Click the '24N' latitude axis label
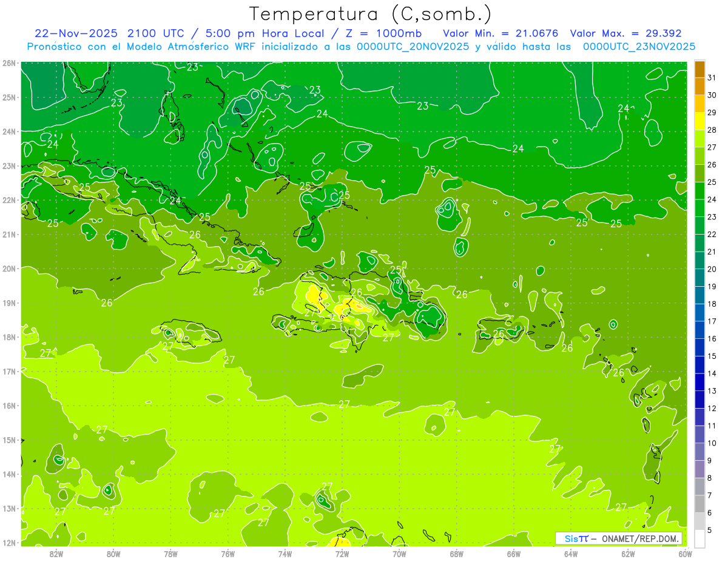 point(9,132)
